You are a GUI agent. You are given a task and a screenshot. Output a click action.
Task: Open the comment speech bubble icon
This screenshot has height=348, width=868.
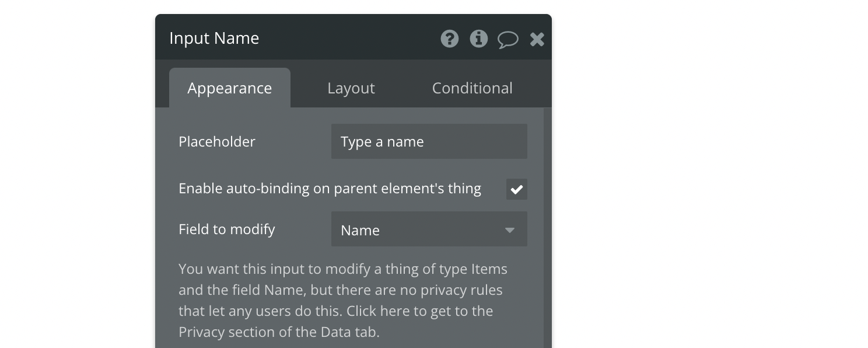508,40
